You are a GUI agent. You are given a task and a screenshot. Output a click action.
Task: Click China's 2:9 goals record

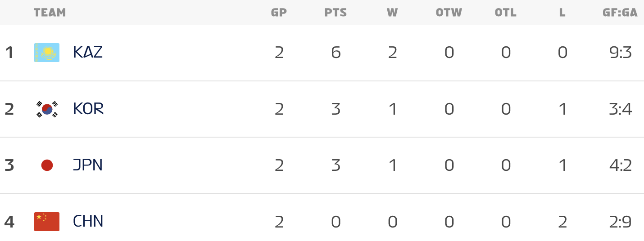click(x=620, y=222)
